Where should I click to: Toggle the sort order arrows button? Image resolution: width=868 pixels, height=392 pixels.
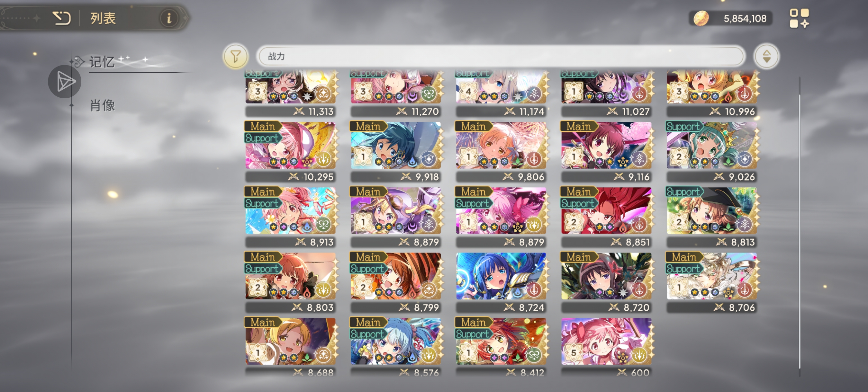point(766,56)
